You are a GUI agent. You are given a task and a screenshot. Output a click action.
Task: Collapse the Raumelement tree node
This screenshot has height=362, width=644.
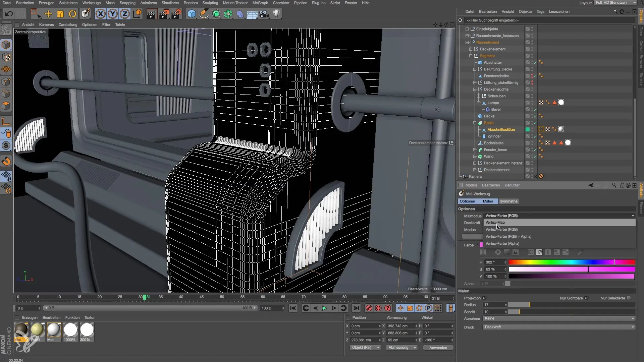coord(467,42)
